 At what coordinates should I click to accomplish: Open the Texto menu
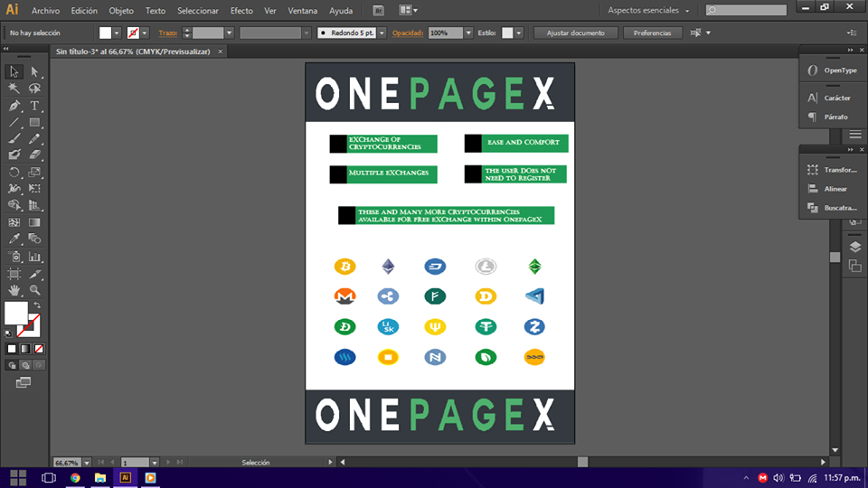coord(156,11)
